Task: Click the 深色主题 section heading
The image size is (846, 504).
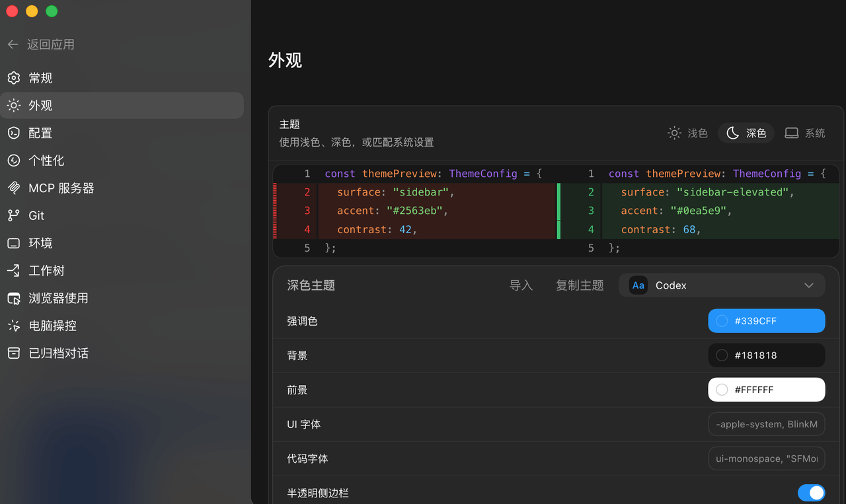Action: [x=311, y=285]
